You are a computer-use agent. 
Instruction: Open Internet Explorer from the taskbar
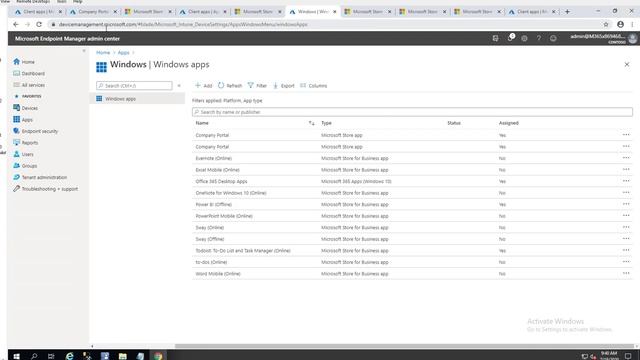(70, 356)
